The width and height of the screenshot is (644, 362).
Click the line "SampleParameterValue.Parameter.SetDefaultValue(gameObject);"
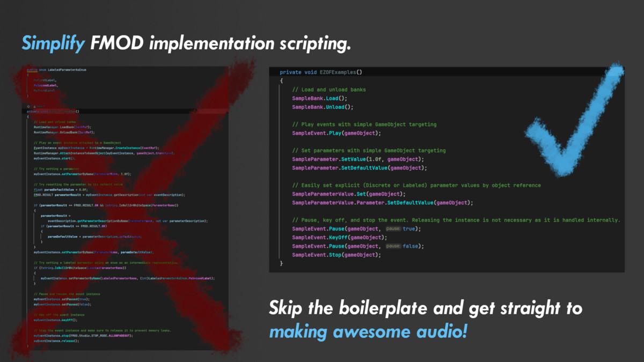click(383, 203)
